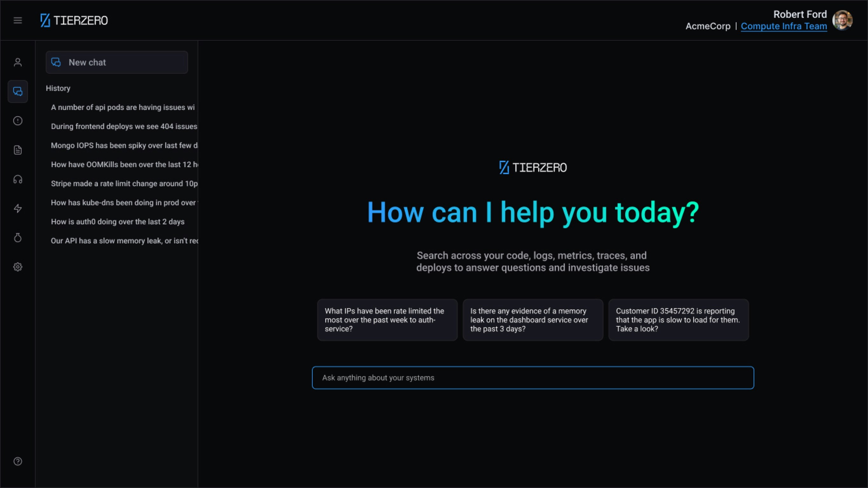The height and width of the screenshot is (488, 868).
Task: Click the Ask anything input field
Action: point(533,377)
